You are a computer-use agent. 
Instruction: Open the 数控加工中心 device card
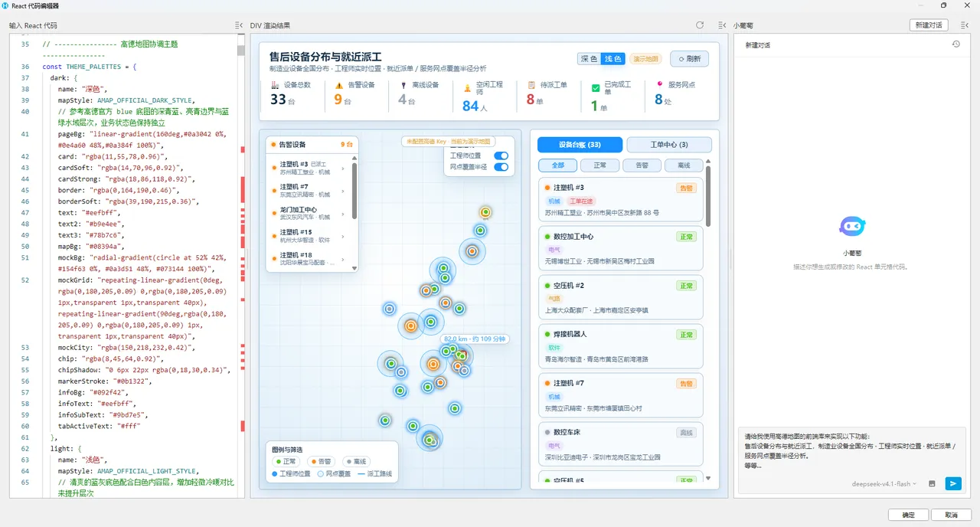(x=621, y=247)
